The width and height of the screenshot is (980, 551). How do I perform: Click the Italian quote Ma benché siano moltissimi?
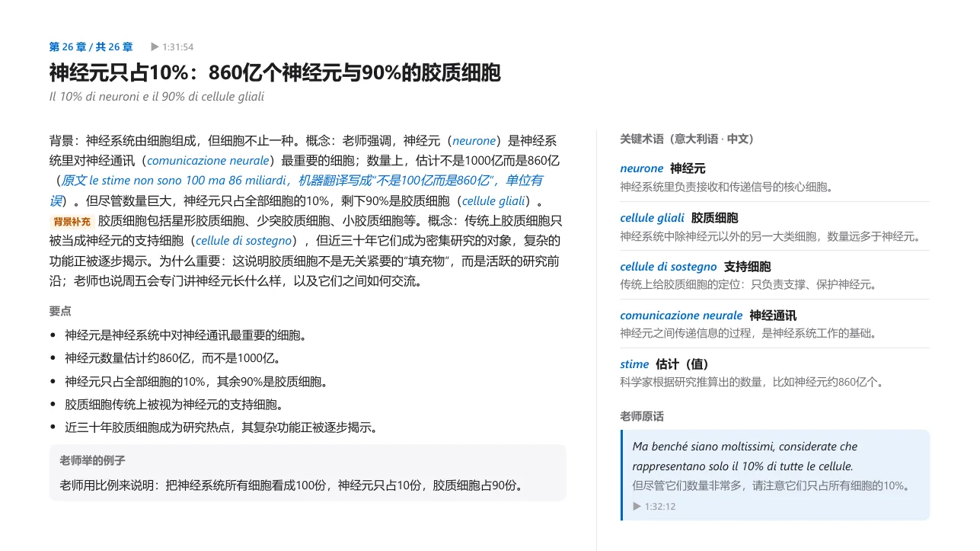745,456
